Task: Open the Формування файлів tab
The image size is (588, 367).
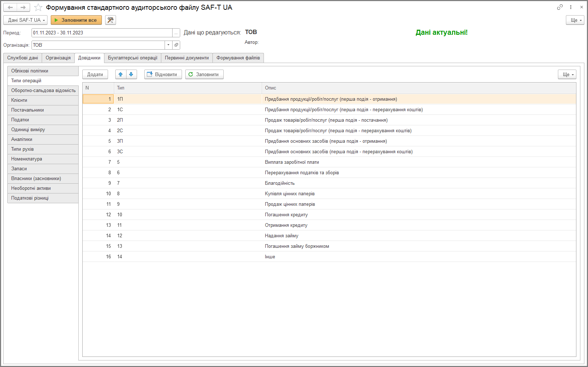Action: point(238,58)
